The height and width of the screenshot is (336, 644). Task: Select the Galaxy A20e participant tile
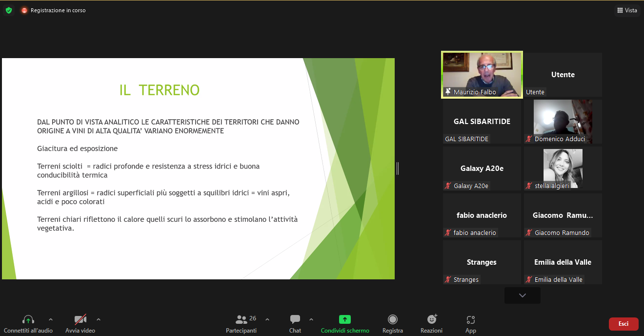click(482, 168)
